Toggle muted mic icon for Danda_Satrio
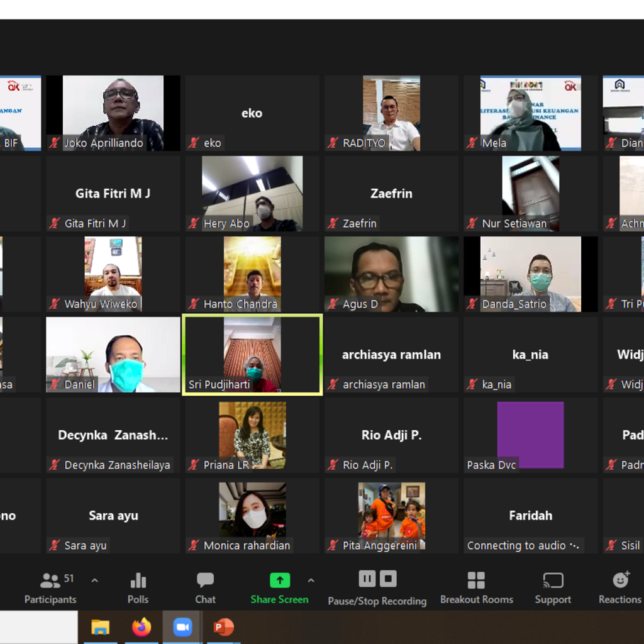Viewport: 644px width, 644px height. tap(473, 304)
